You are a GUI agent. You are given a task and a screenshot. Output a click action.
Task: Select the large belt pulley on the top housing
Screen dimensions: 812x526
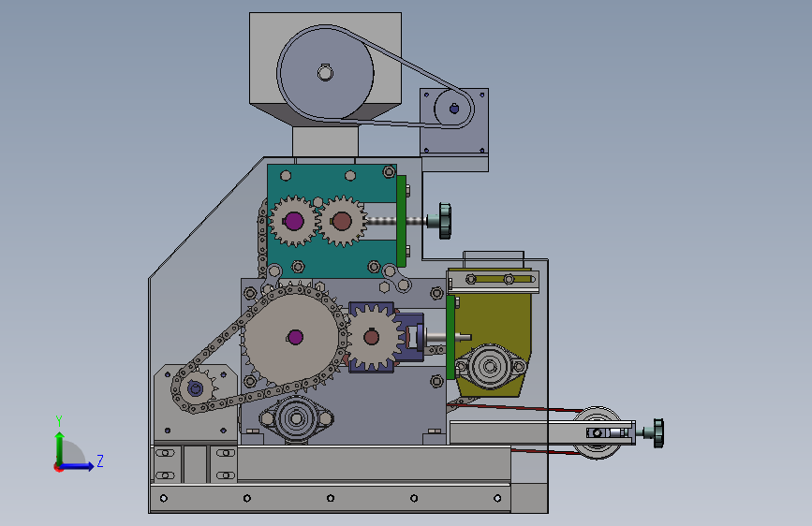tap(325, 73)
